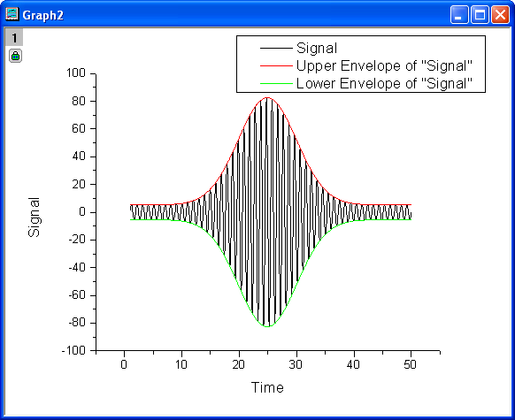Select the Signal y-axis title

34,217
